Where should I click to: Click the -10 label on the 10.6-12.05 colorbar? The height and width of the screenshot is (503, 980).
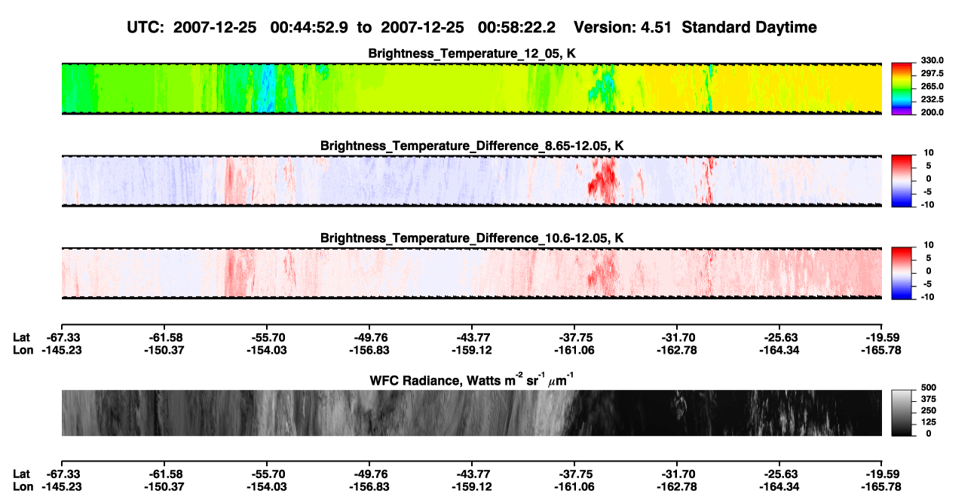(x=926, y=297)
